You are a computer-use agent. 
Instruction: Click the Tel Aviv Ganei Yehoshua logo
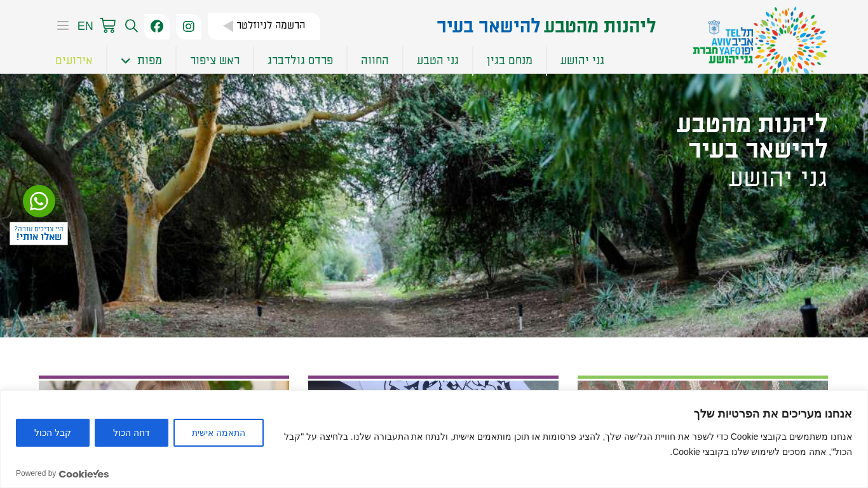tap(760, 39)
